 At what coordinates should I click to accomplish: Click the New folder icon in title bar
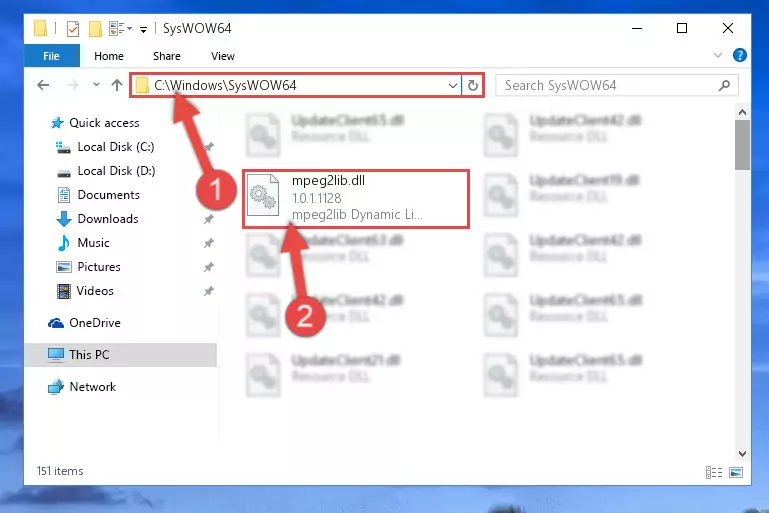pyautogui.click(x=95, y=29)
